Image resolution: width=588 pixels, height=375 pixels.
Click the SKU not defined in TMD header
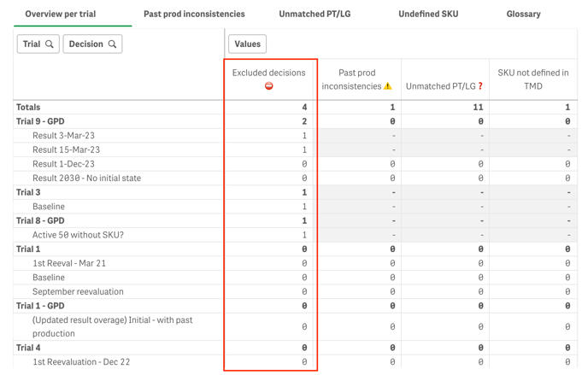(x=533, y=79)
